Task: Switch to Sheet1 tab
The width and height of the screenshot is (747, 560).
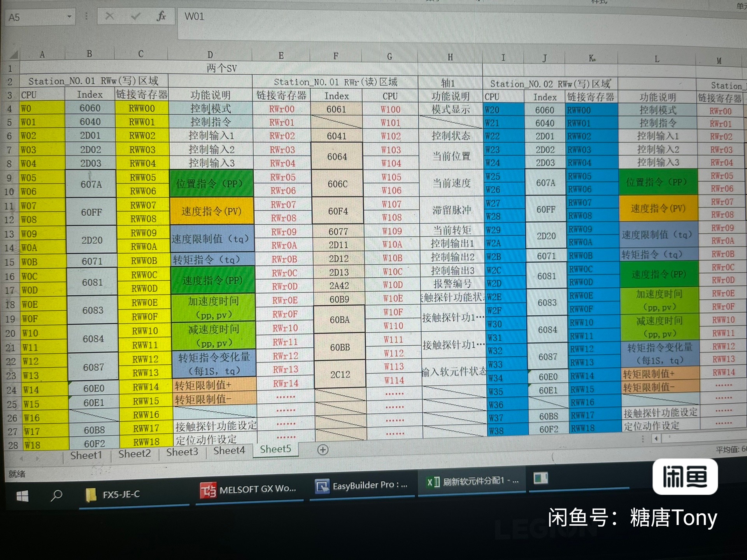Action: (x=86, y=455)
